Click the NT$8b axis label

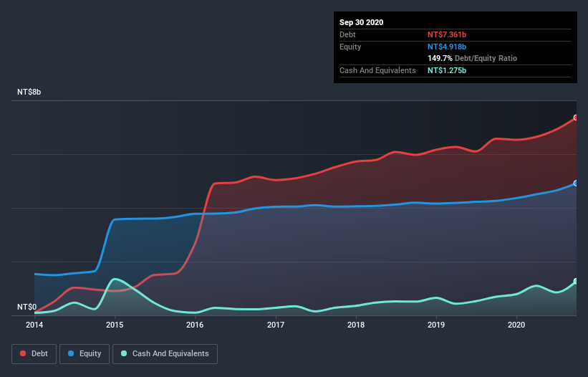pyautogui.click(x=29, y=92)
